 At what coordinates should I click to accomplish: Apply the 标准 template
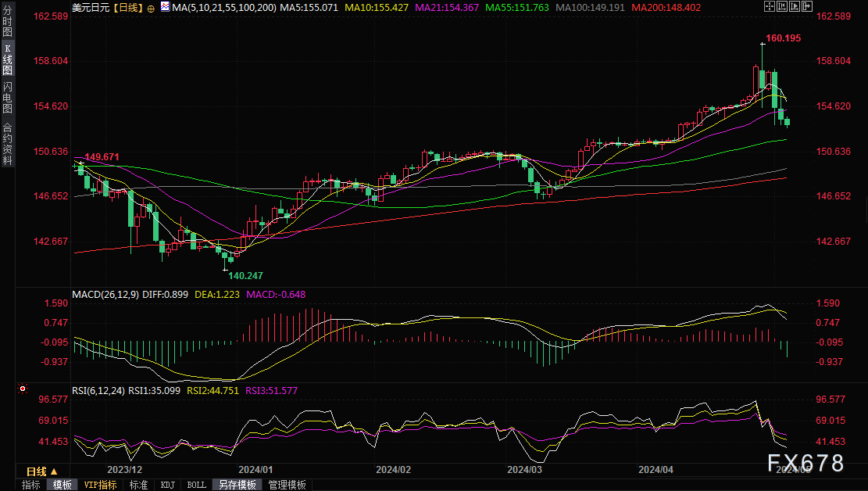click(x=138, y=485)
